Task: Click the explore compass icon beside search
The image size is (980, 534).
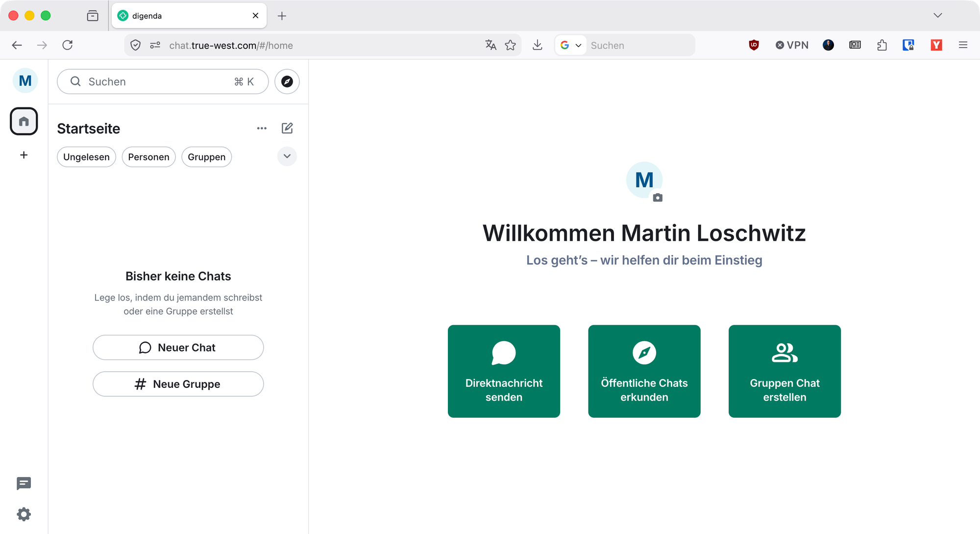Action: tap(287, 81)
